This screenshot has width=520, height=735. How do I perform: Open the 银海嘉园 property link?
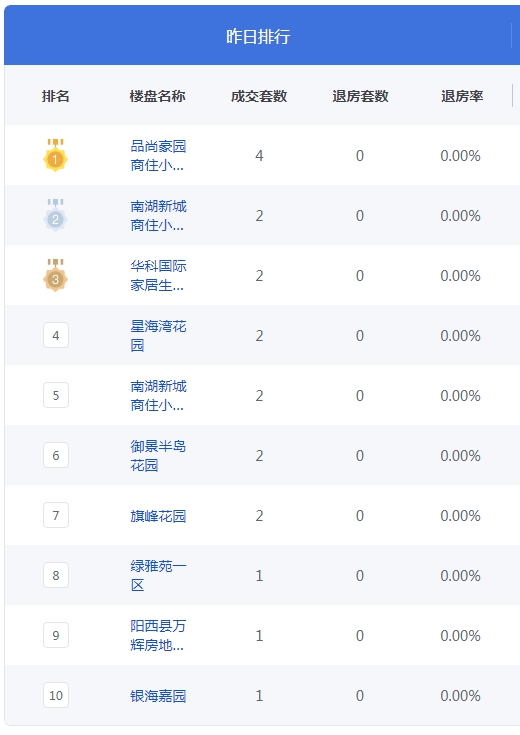(x=158, y=696)
